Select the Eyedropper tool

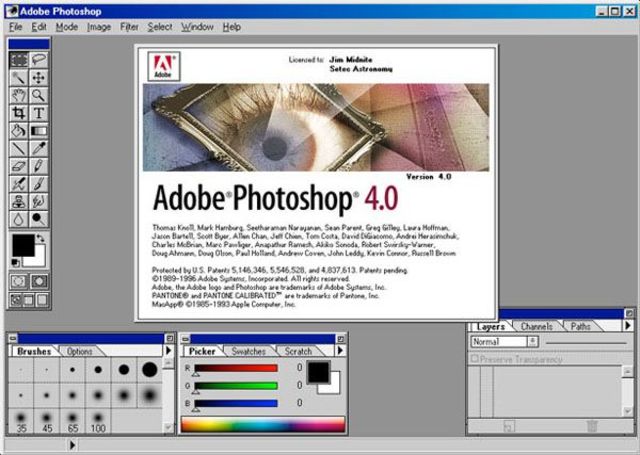click(39, 149)
